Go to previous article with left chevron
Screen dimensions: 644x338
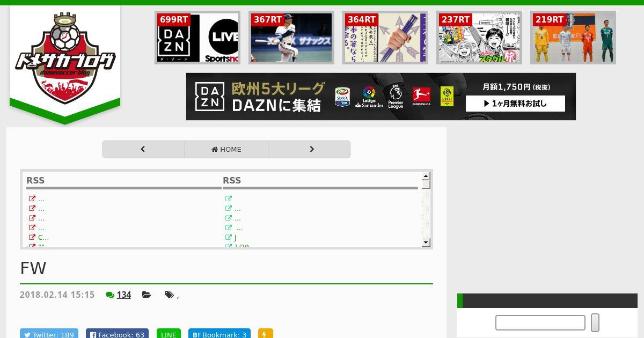click(144, 149)
